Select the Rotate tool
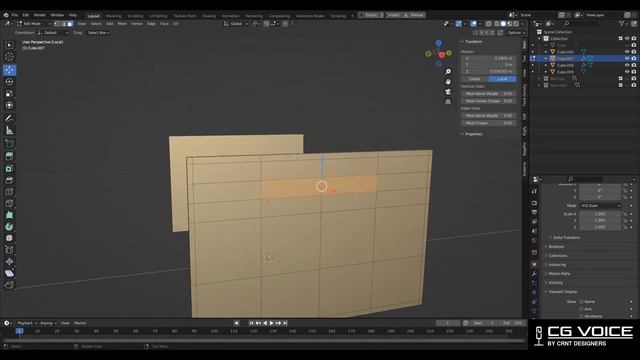This screenshot has height=360, width=640. click(x=9, y=82)
